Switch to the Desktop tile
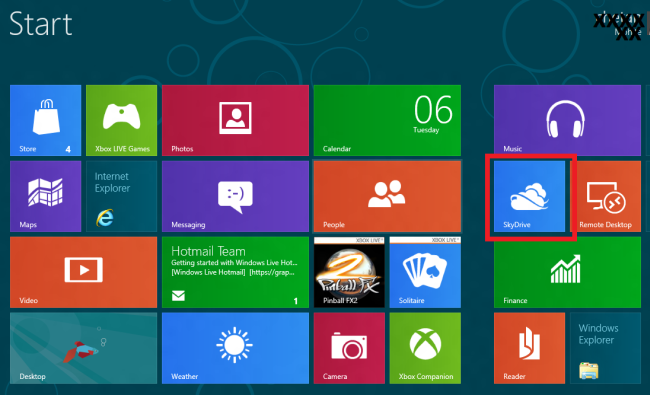650x395 pixels. click(x=83, y=348)
